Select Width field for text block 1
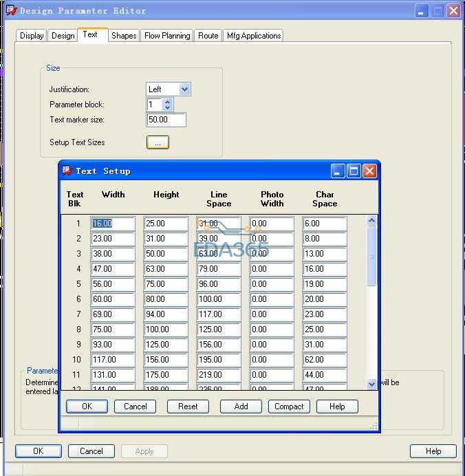Screen dimensions: 465x476 click(112, 224)
